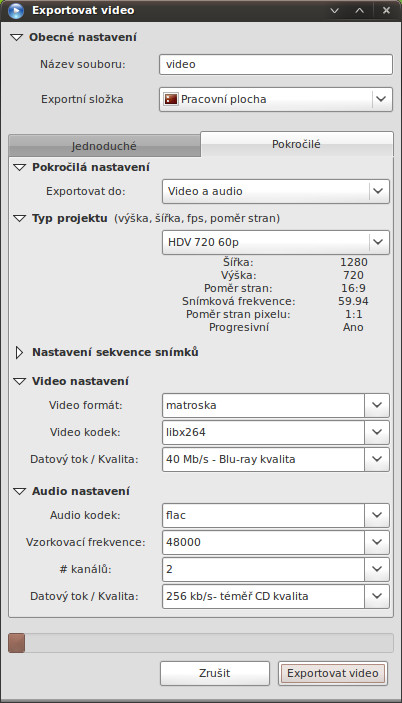Click the Exportovat video button
This screenshot has width=402, height=703.
pyautogui.click(x=333, y=673)
